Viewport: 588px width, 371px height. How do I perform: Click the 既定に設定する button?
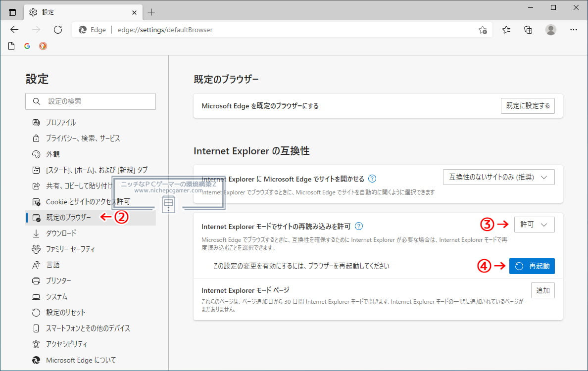(528, 106)
